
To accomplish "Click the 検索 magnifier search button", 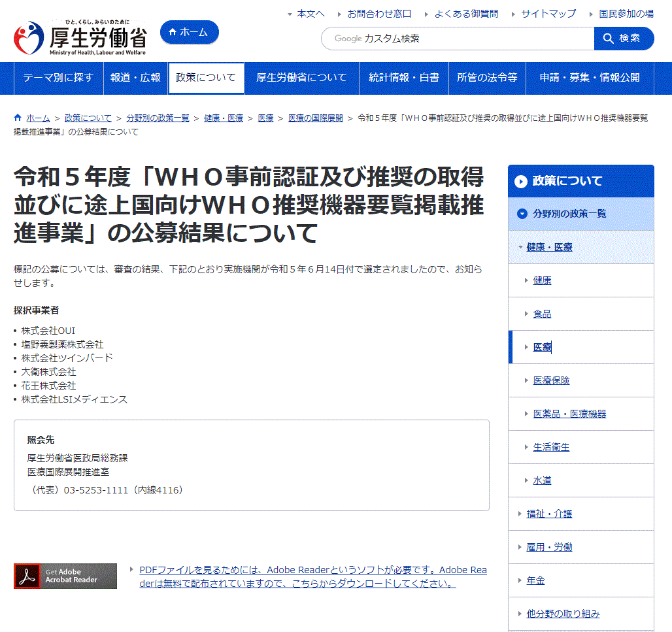I will point(623,39).
